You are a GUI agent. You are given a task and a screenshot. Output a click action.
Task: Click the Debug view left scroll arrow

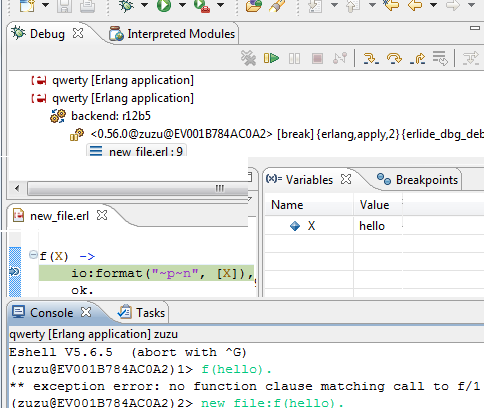(17, 189)
